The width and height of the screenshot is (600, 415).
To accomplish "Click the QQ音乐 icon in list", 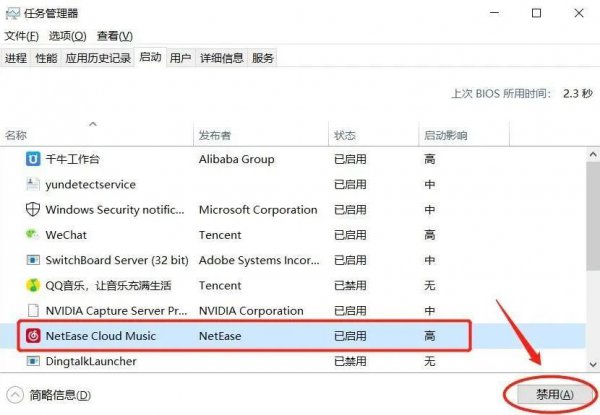I will pos(32,285).
